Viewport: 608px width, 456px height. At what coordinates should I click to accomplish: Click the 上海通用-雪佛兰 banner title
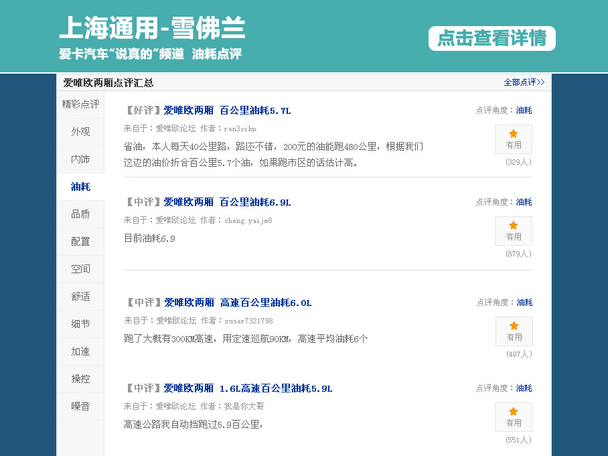tap(152, 27)
